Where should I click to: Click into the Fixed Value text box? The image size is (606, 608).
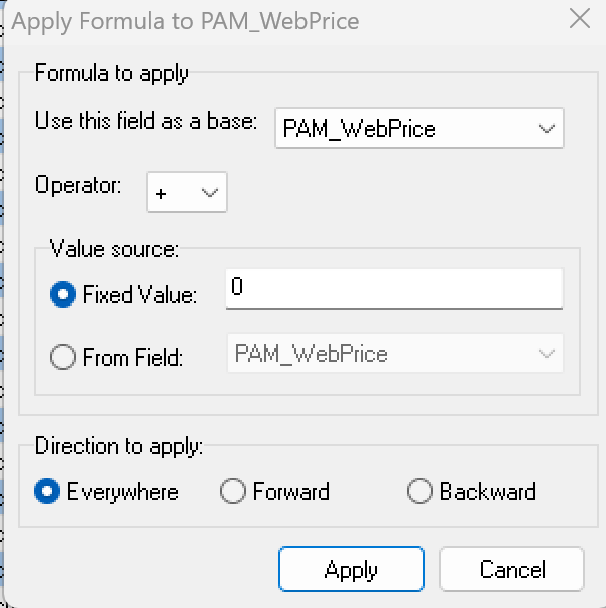point(394,291)
